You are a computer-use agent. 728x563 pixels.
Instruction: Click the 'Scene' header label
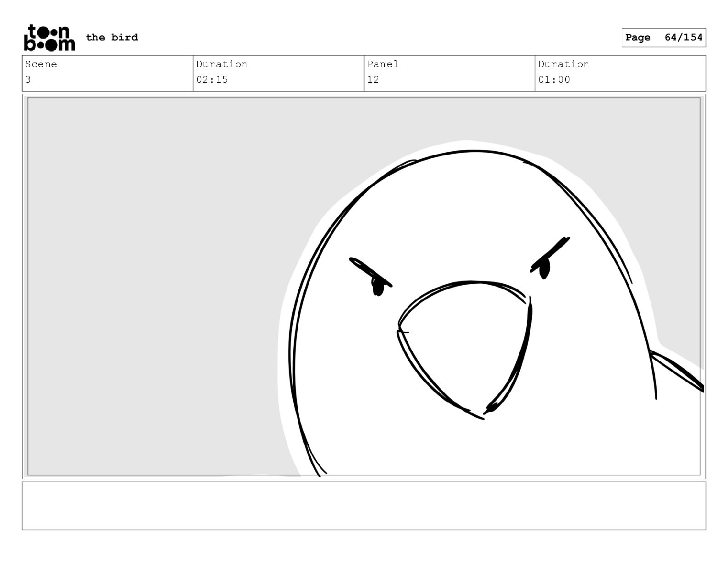tap(41, 64)
